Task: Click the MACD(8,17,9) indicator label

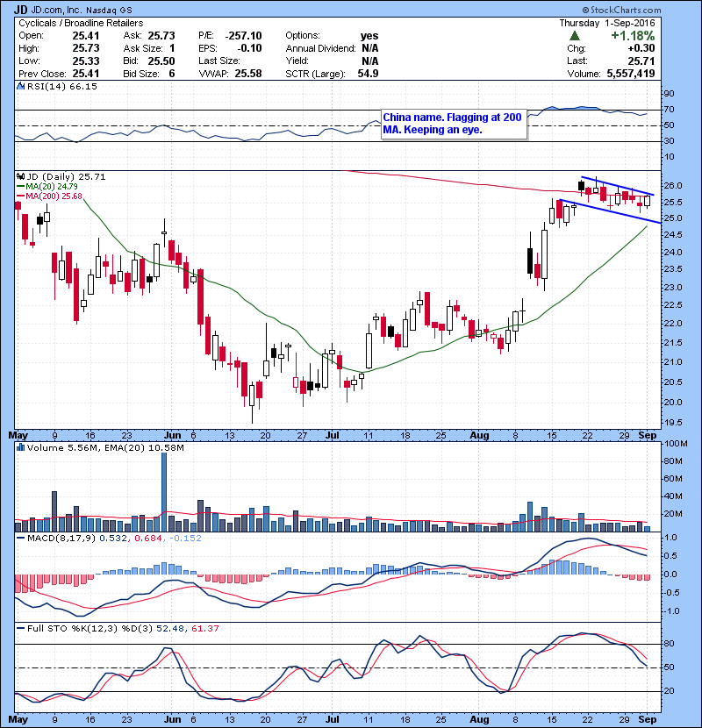Action: [x=61, y=539]
